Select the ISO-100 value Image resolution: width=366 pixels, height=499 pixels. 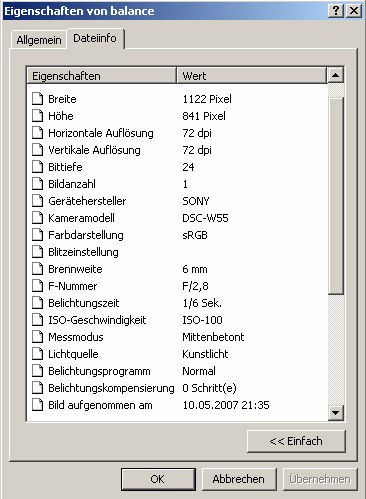(202, 320)
